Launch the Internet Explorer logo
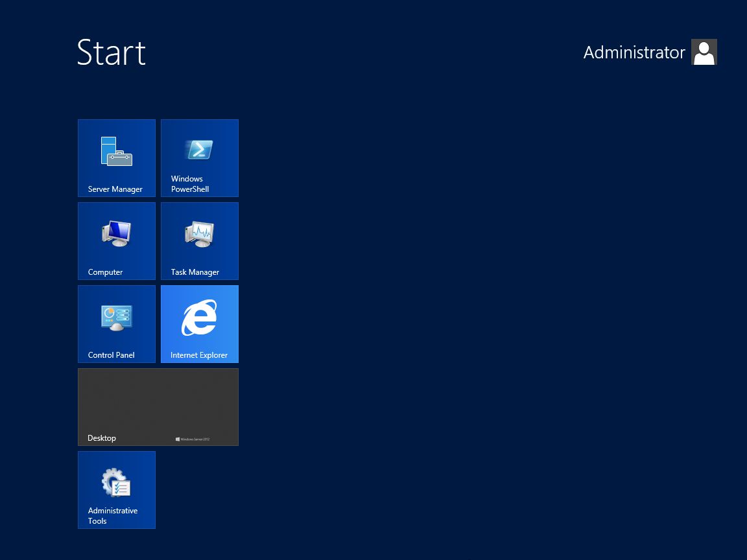 tap(199, 318)
